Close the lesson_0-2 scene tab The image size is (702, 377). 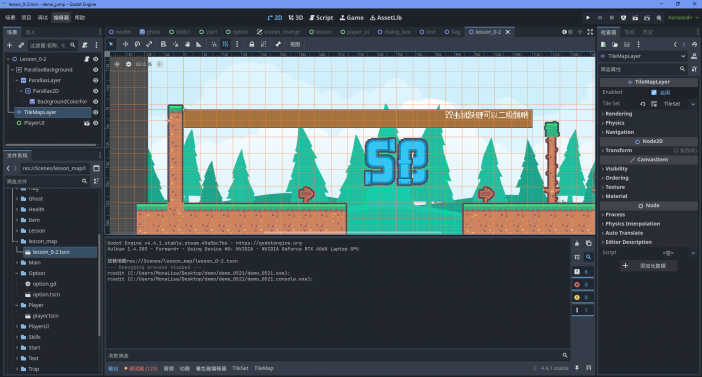click(508, 32)
